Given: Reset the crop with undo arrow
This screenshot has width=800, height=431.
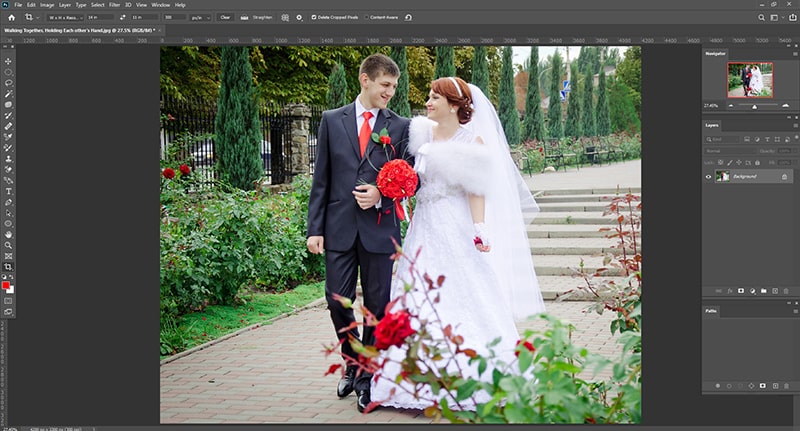Looking at the screenshot, I should 408,17.
